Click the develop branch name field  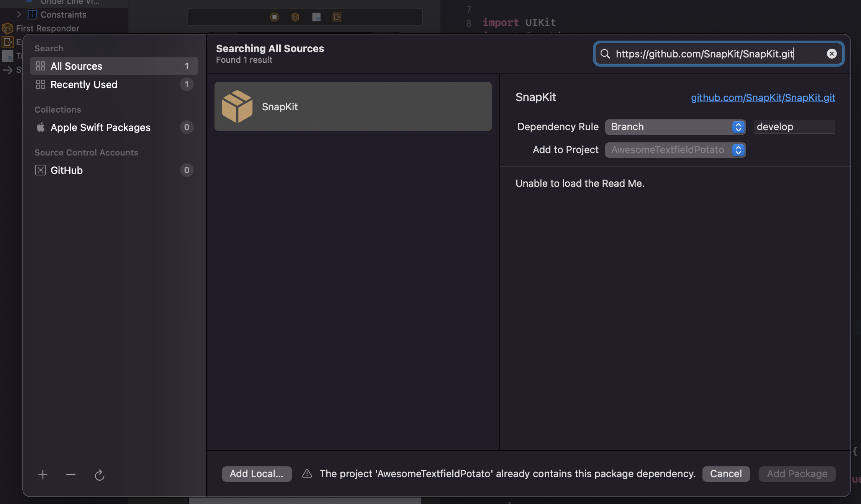click(x=794, y=127)
